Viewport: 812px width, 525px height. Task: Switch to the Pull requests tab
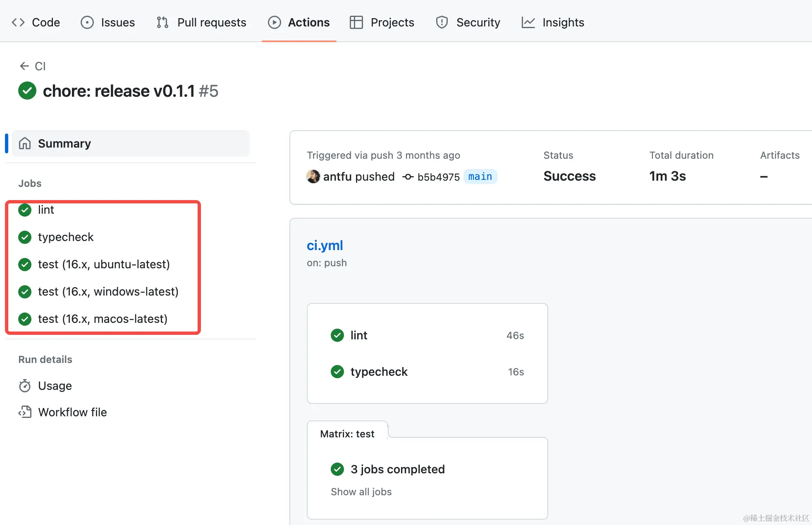click(201, 22)
